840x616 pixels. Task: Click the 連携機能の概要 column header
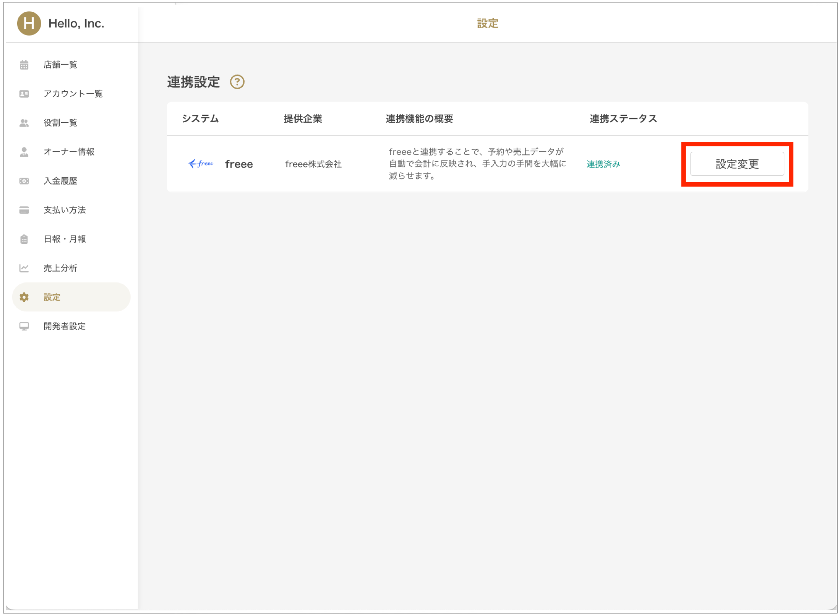(x=419, y=119)
